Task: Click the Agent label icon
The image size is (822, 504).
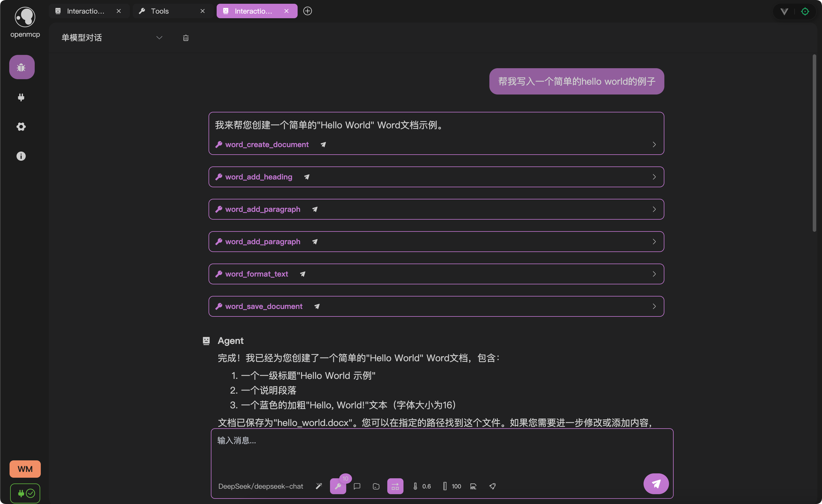Action: click(x=207, y=340)
